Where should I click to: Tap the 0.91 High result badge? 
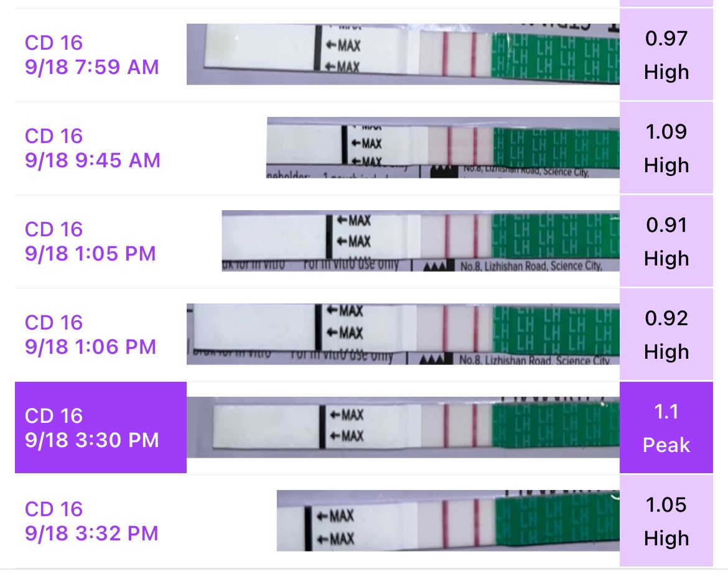[x=666, y=241]
